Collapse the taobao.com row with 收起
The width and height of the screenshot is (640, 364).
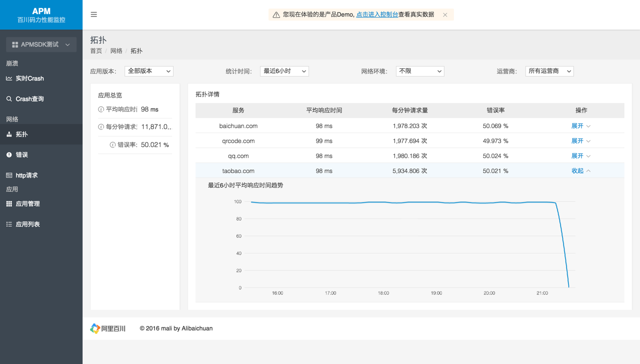pyautogui.click(x=581, y=171)
